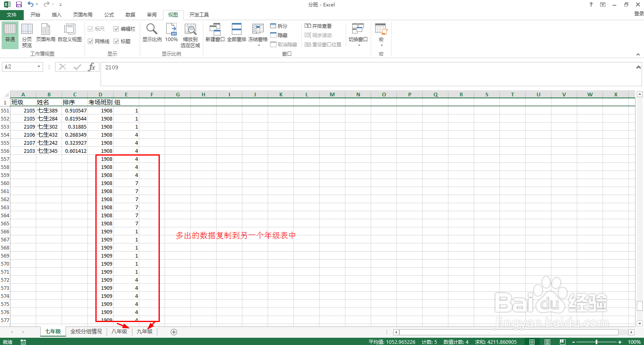Viewport: 644px width, 345px height.
Task: Click Select All corner button
Action: coord(5,95)
